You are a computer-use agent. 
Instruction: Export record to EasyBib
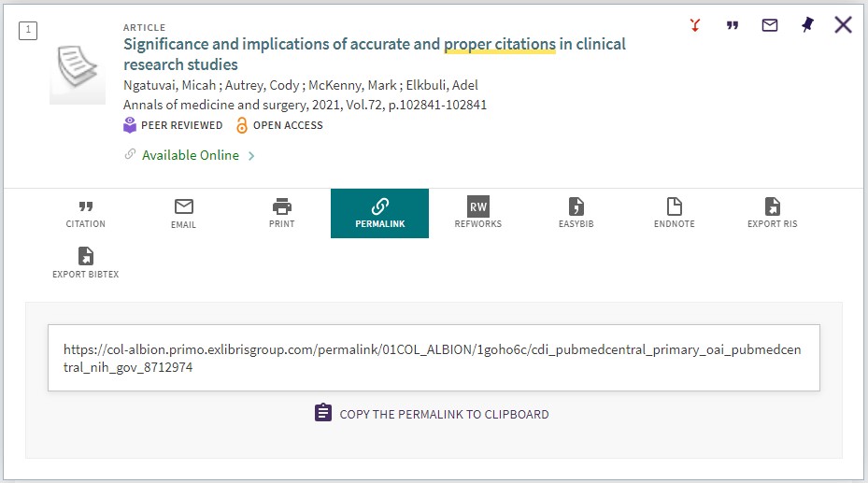pyautogui.click(x=576, y=214)
